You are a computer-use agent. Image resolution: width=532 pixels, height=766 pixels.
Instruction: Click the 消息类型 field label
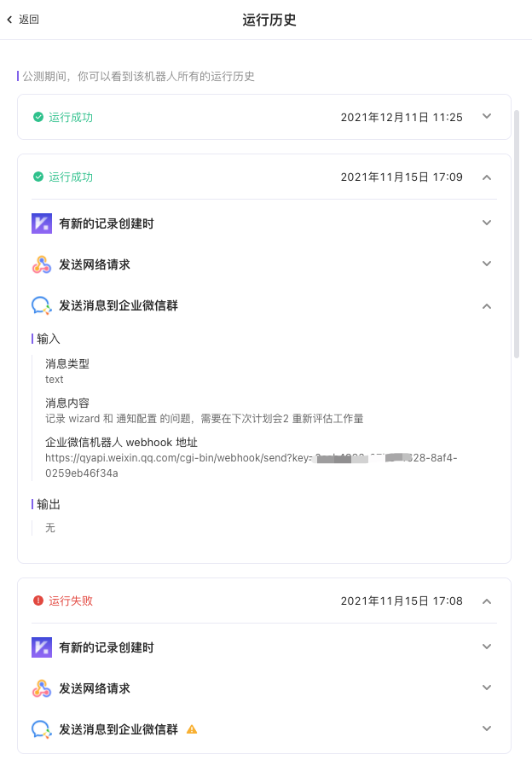click(x=67, y=363)
